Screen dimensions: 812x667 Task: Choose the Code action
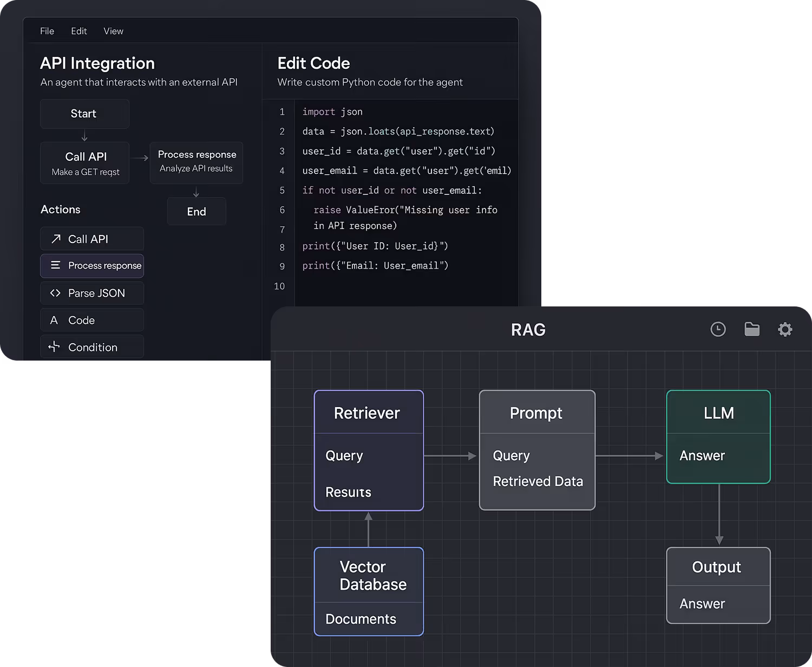(92, 320)
